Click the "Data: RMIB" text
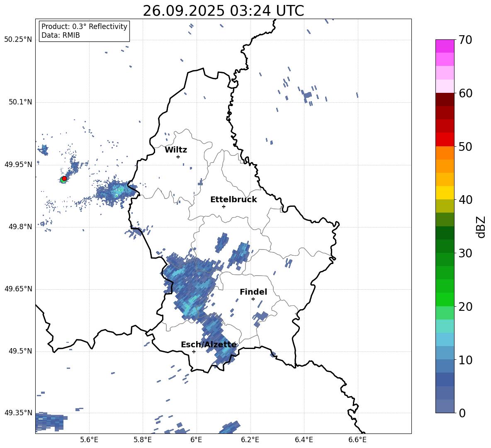Screen dimensions: 491x448 61,35
